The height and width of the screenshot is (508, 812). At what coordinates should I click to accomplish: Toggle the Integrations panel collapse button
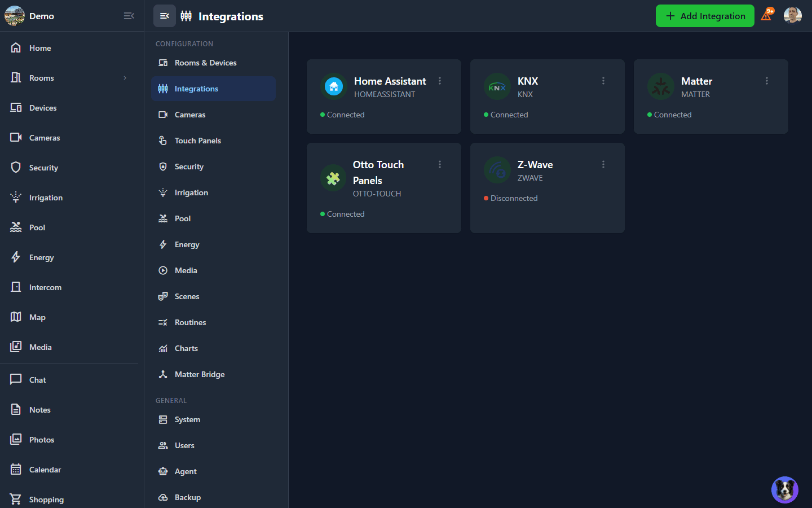coord(164,16)
